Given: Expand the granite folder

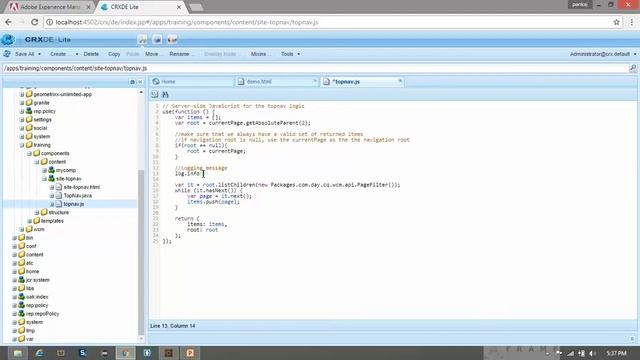Looking at the screenshot, I should (22, 103).
